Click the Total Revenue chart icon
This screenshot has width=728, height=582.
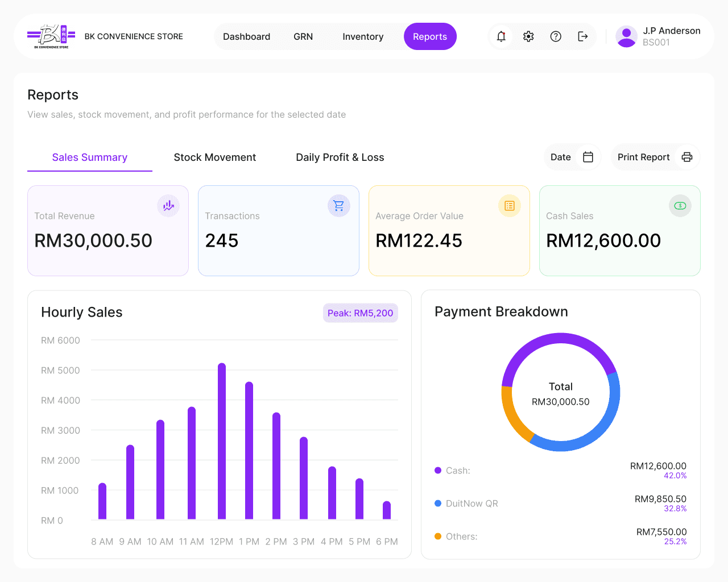click(168, 206)
